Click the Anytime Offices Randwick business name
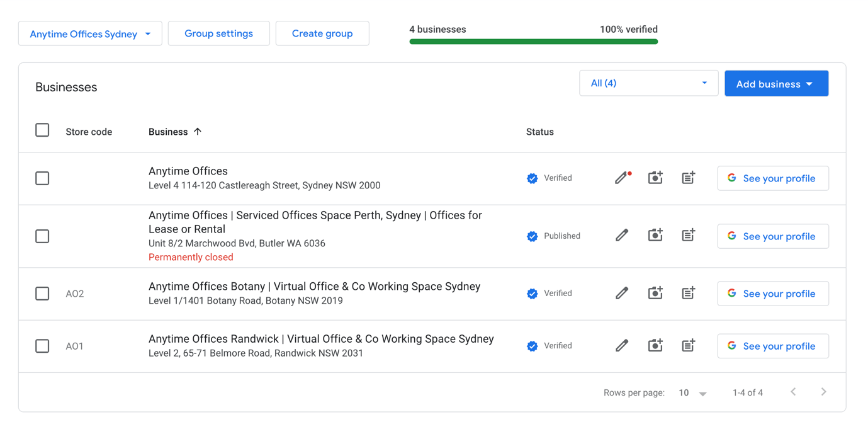Viewport: 868px width, 429px height. pos(321,338)
